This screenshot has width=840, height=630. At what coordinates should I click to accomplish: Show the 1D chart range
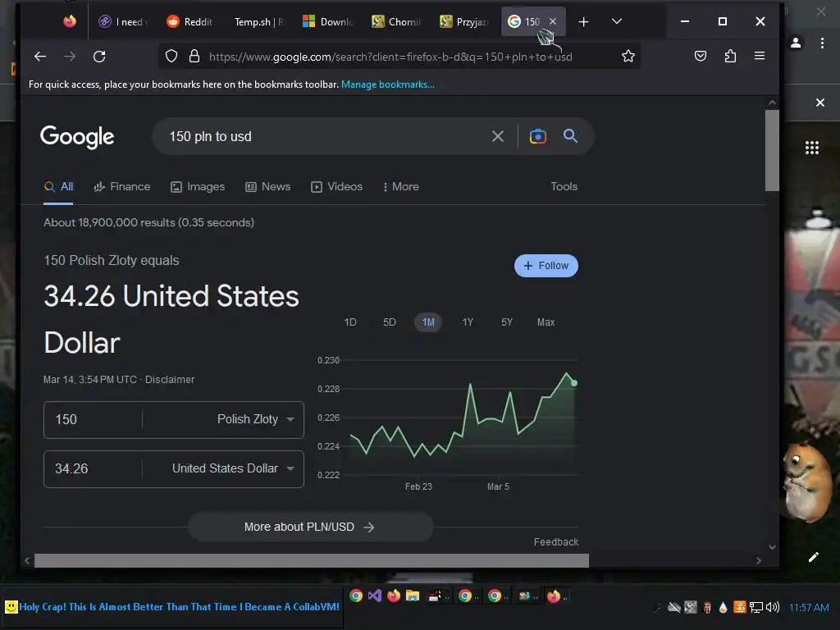coord(350,322)
